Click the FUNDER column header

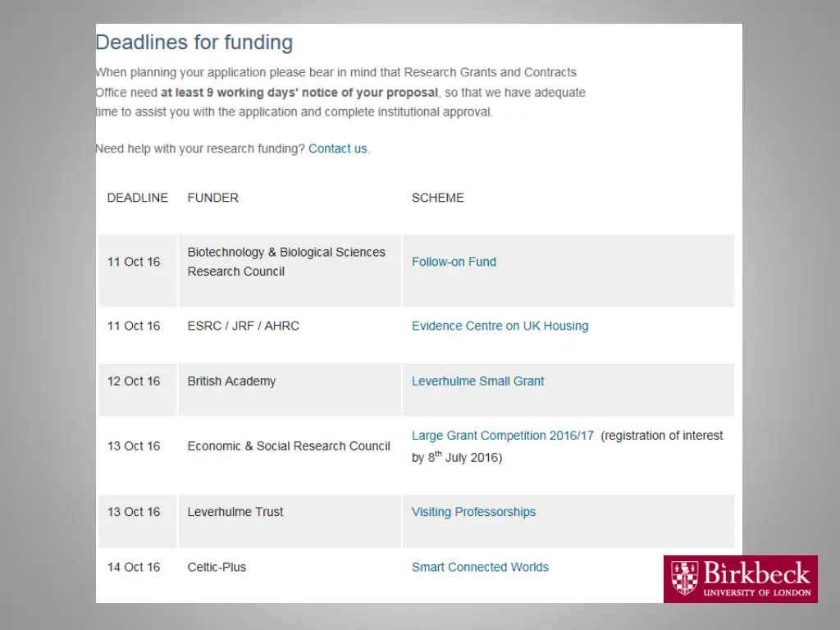pos(212,198)
